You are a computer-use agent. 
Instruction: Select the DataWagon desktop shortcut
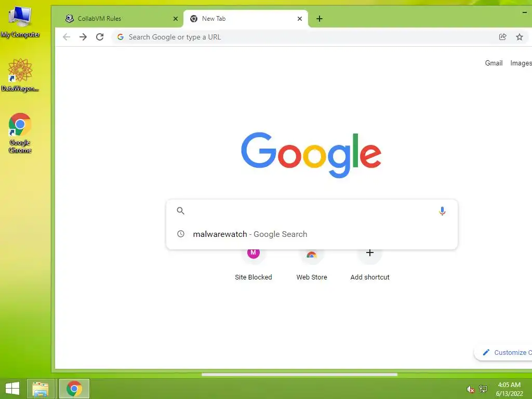[20, 75]
